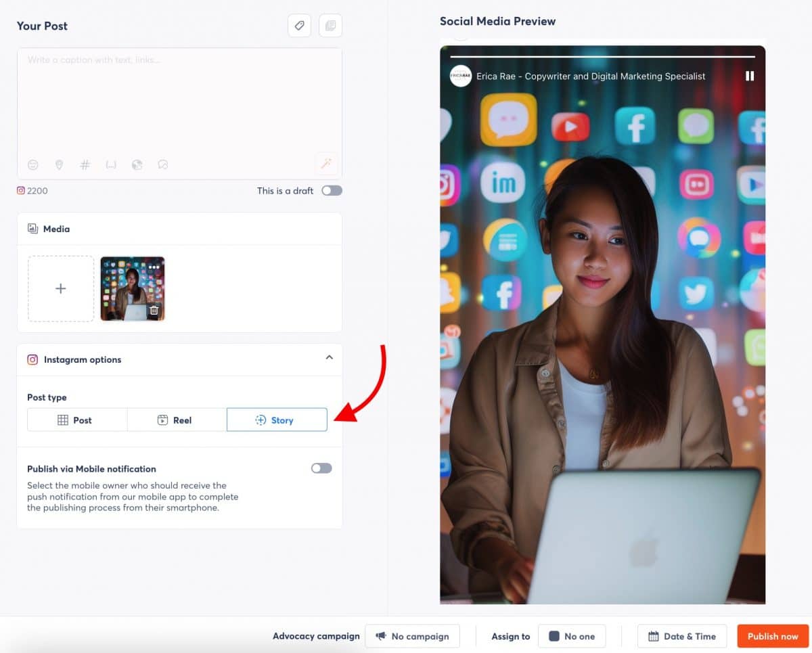Open the 'No one' assignee dropdown
This screenshot has width=812, height=653.
572,636
